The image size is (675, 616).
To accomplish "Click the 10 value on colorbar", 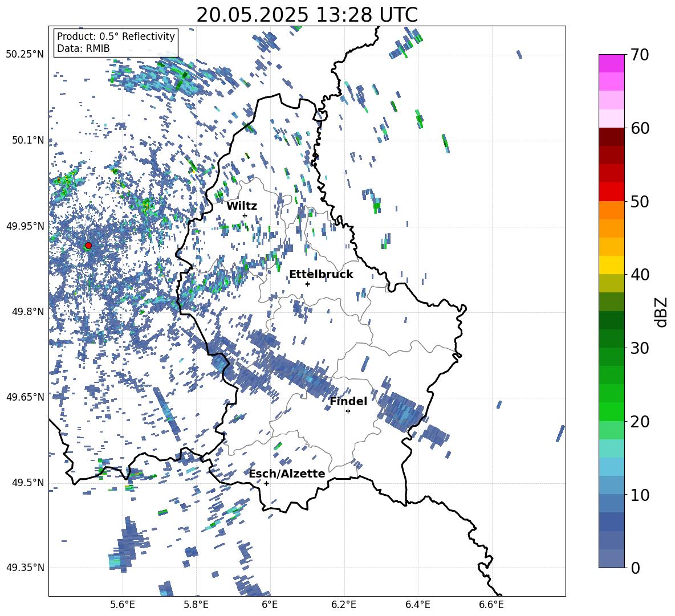I will coord(640,495).
